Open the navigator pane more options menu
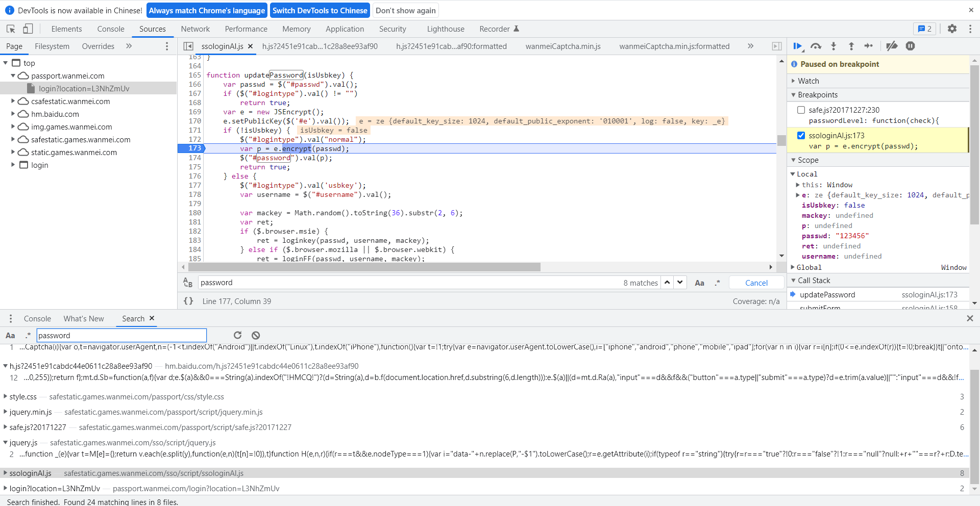980x506 pixels. click(x=167, y=46)
